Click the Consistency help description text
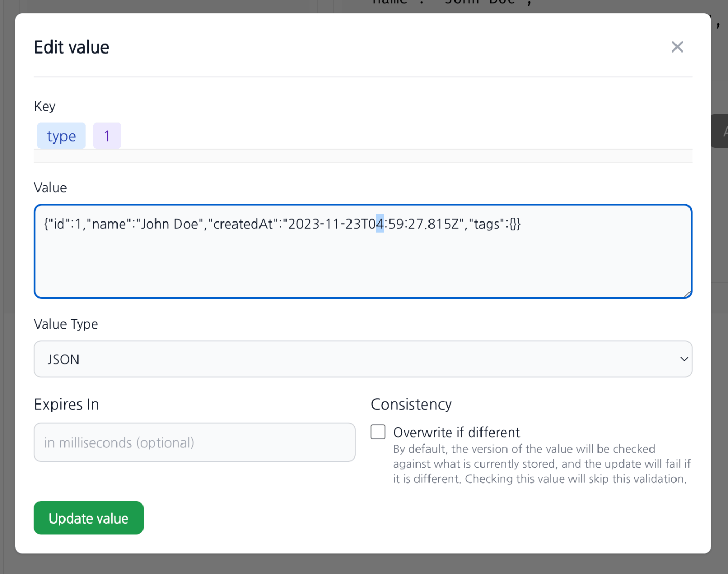The image size is (728, 574). coord(541,464)
